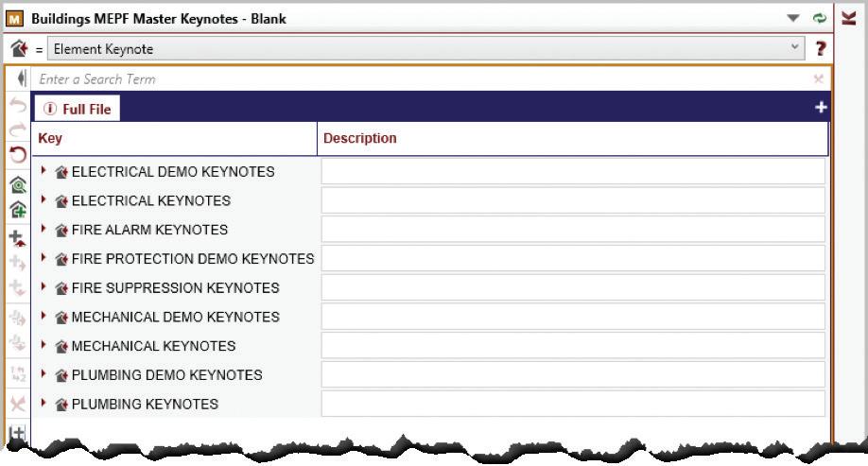The image size is (868, 466).
Task: Select ELECTRICAL DEMO KEYNOTES row text
Action: click(173, 172)
